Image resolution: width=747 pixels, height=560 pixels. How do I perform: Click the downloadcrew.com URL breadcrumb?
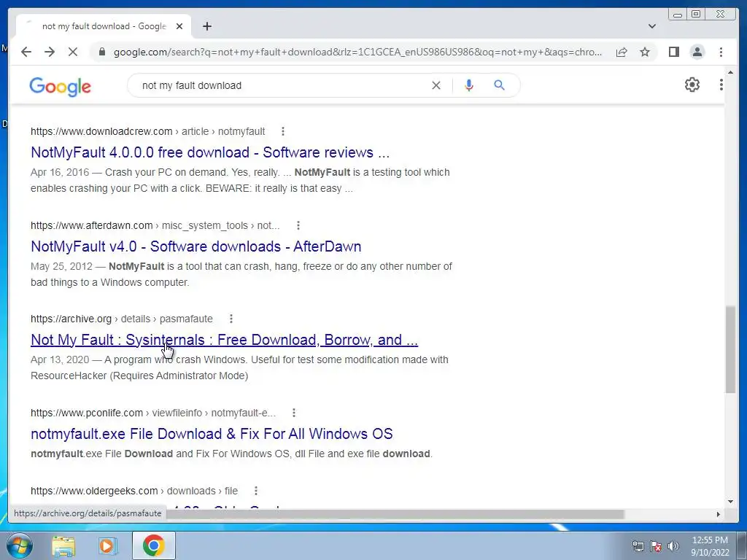click(147, 131)
